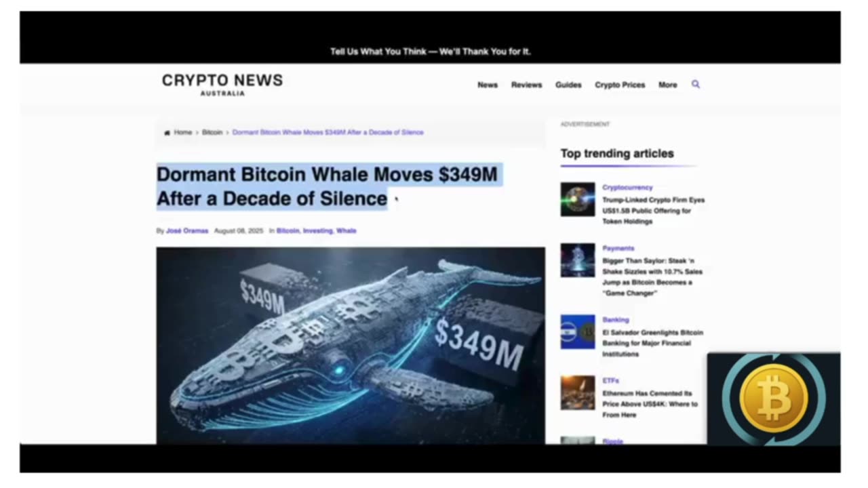Image resolution: width=868 pixels, height=488 pixels.
Task: Open the News menu item
Action: 488,85
